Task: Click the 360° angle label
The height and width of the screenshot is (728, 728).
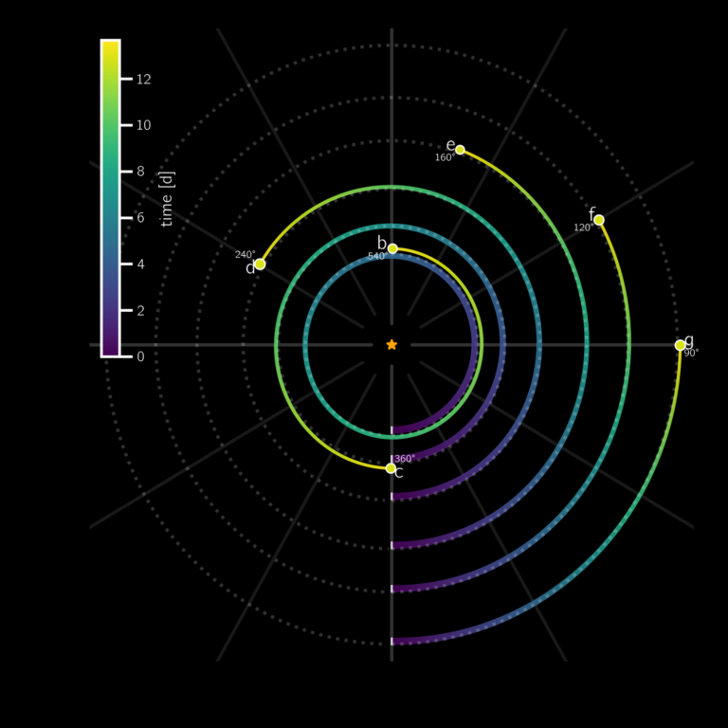Action: pyautogui.click(x=405, y=459)
